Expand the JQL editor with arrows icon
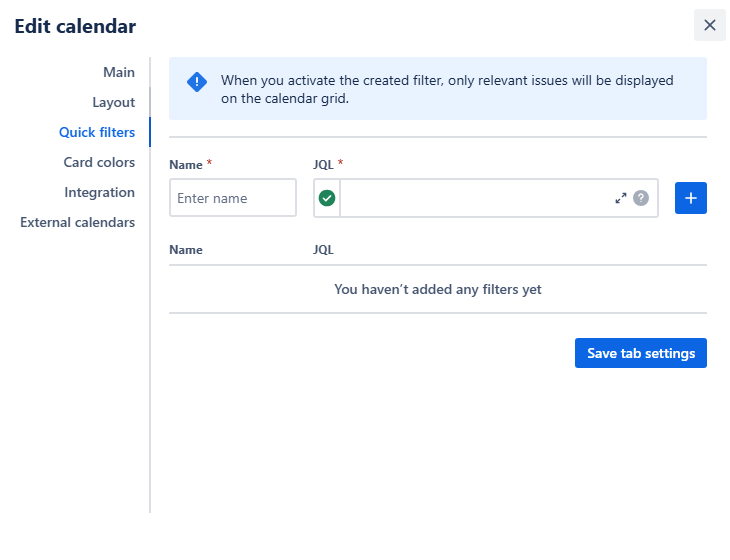The image size is (730, 560). coord(621,198)
